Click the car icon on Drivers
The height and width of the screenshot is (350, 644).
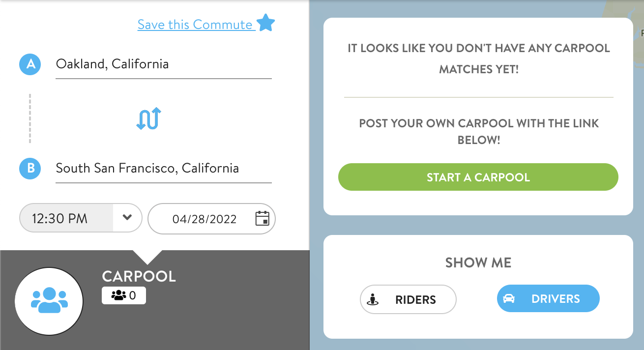pyautogui.click(x=509, y=298)
